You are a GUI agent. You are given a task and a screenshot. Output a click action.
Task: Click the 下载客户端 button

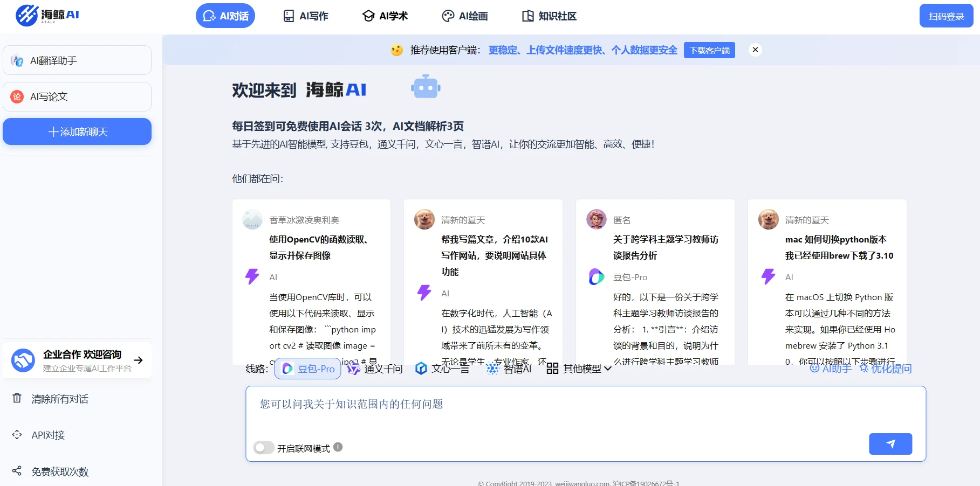(x=709, y=50)
